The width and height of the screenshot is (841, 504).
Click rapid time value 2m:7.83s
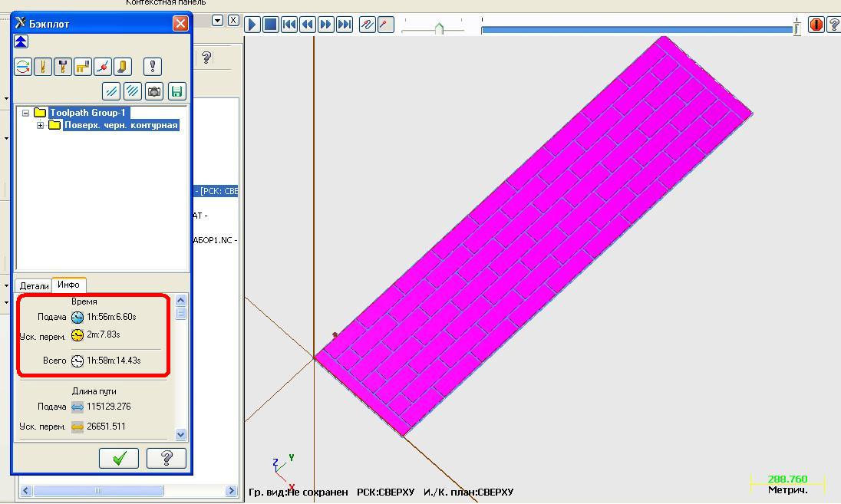(104, 334)
